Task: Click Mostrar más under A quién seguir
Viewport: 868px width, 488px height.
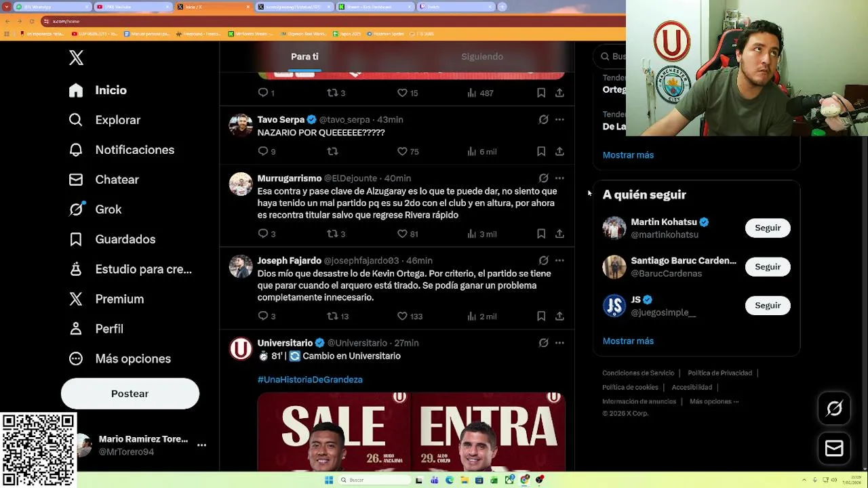Action: click(628, 341)
